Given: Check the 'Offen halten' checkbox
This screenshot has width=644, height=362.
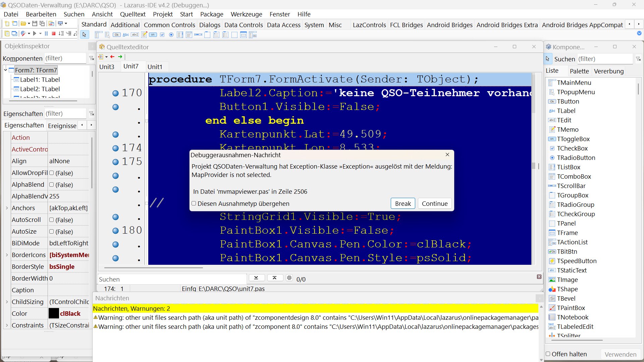Looking at the screenshot, I should (x=548, y=354).
